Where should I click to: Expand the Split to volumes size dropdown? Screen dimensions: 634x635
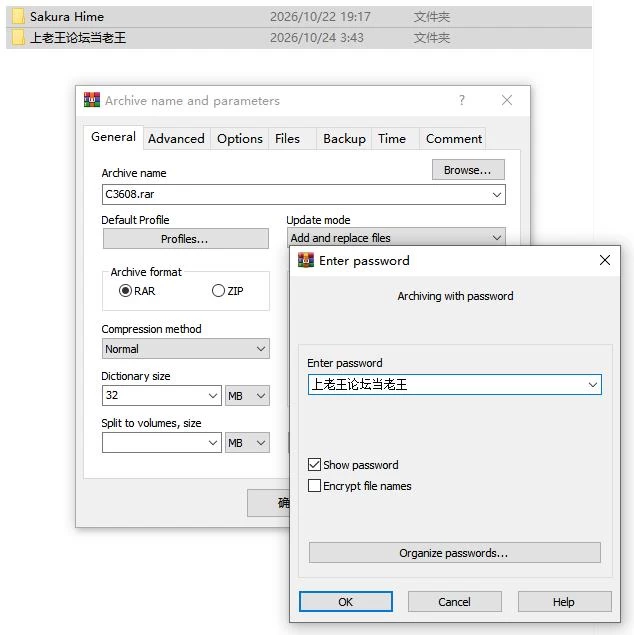[x=213, y=443]
